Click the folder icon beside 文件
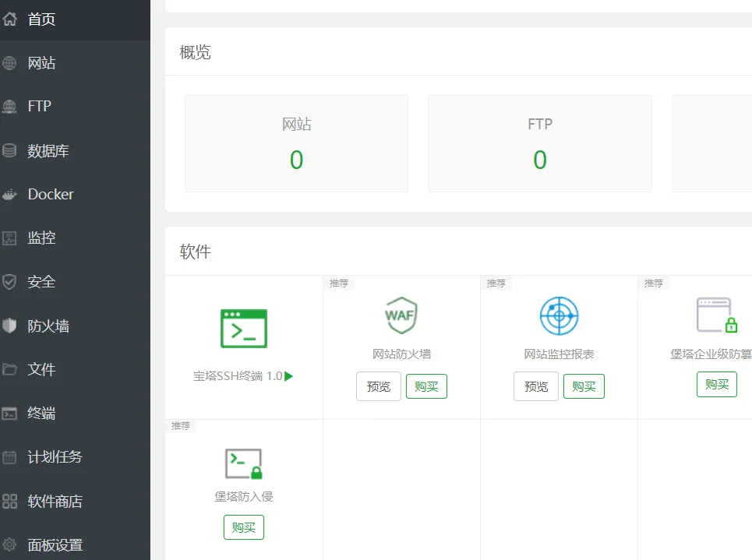This screenshot has height=560, width=752. tap(9, 369)
